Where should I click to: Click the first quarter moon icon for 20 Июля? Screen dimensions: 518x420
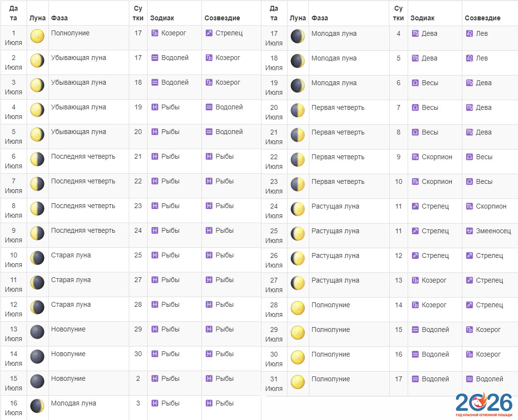pos(298,110)
